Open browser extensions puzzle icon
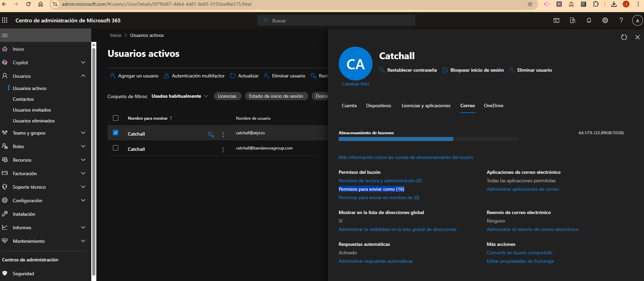Screen dimensions: 644x281 click(596, 4)
